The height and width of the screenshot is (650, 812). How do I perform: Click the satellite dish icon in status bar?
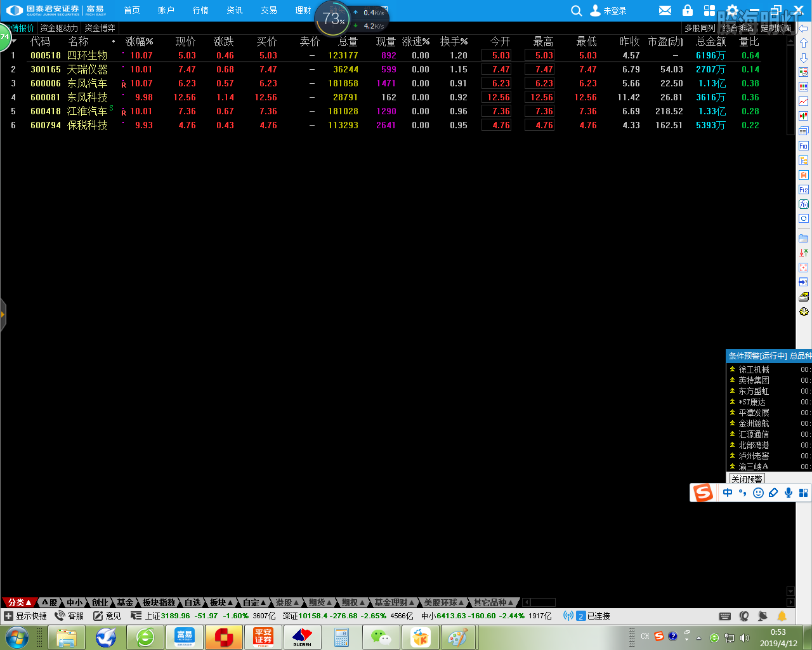(763, 616)
